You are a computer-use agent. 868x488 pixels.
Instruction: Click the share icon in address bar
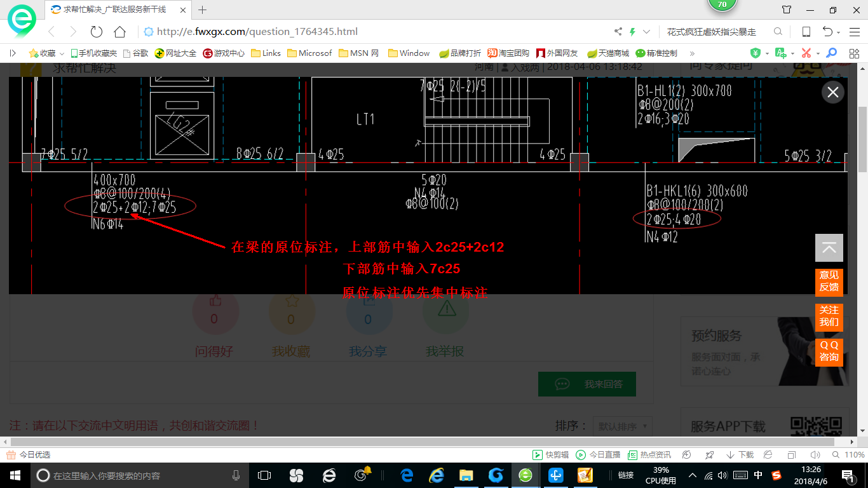point(618,32)
